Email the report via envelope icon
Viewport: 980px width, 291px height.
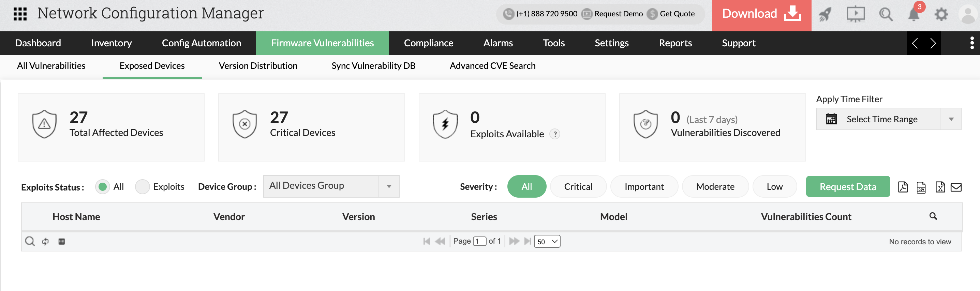[956, 187]
